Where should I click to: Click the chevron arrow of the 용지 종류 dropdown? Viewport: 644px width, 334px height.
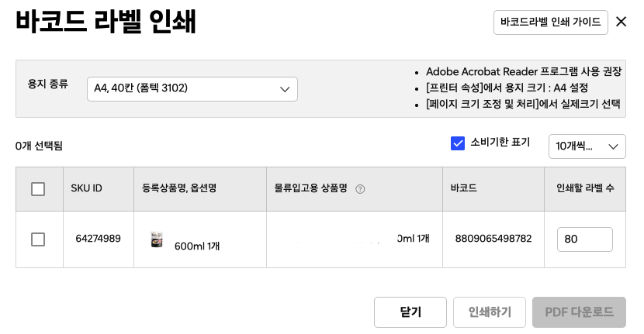pos(285,89)
